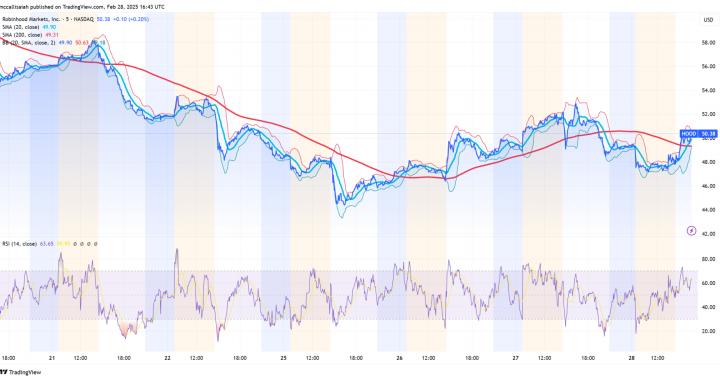The height and width of the screenshot is (380, 720).
Task: Click the 46.00 price axis label
Action: point(709,186)
